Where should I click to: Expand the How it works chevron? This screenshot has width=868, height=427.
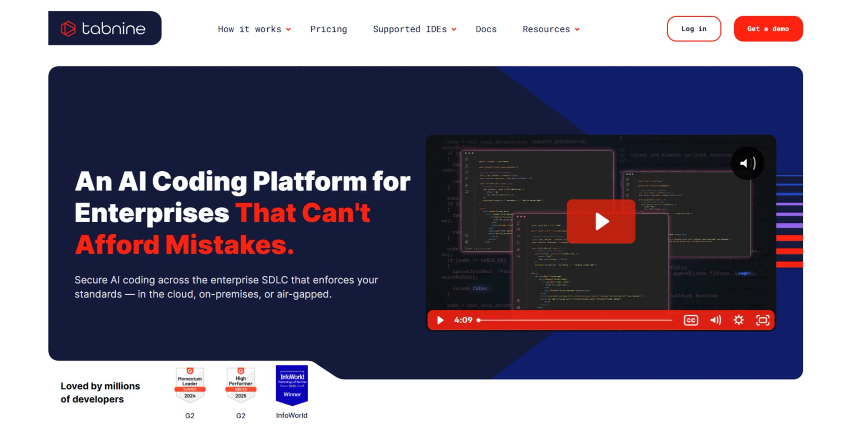[288, 29]
